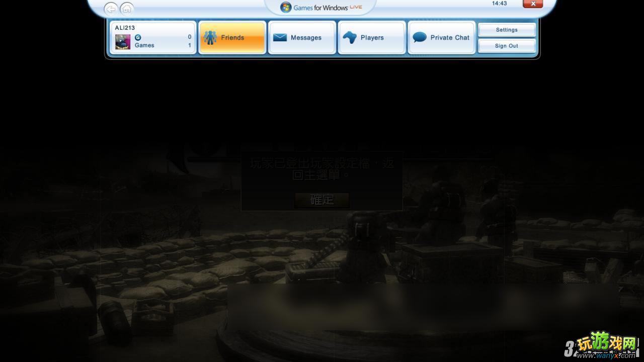Click the ALI213 gamertag
The image size is (644, 362).
[x=125, y=28]
